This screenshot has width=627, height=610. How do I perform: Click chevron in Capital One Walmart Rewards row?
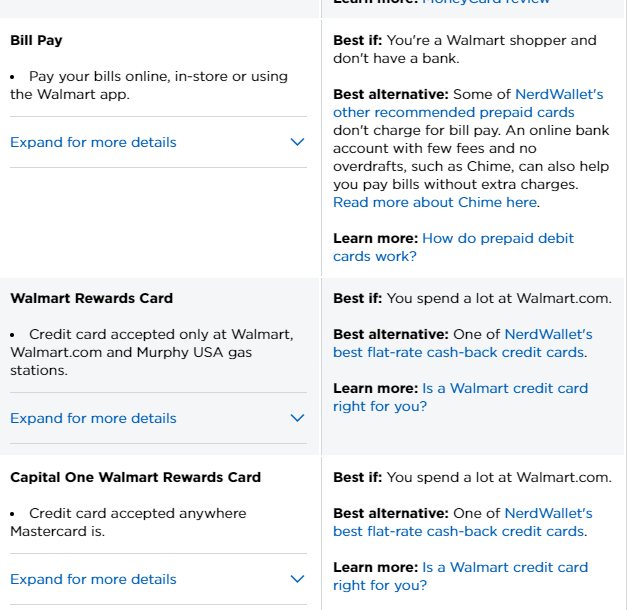point(297,579)
